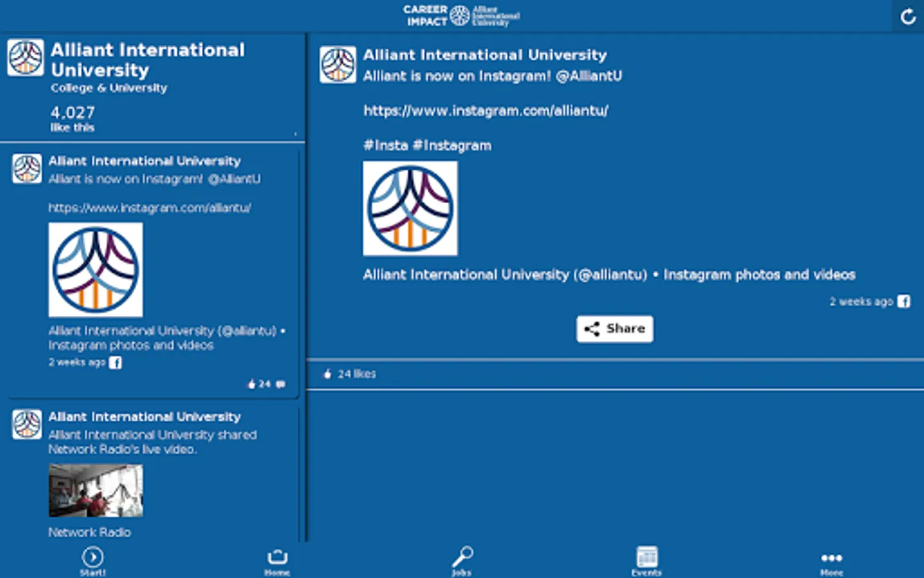Open the Jobs search tab

[462, 561]
